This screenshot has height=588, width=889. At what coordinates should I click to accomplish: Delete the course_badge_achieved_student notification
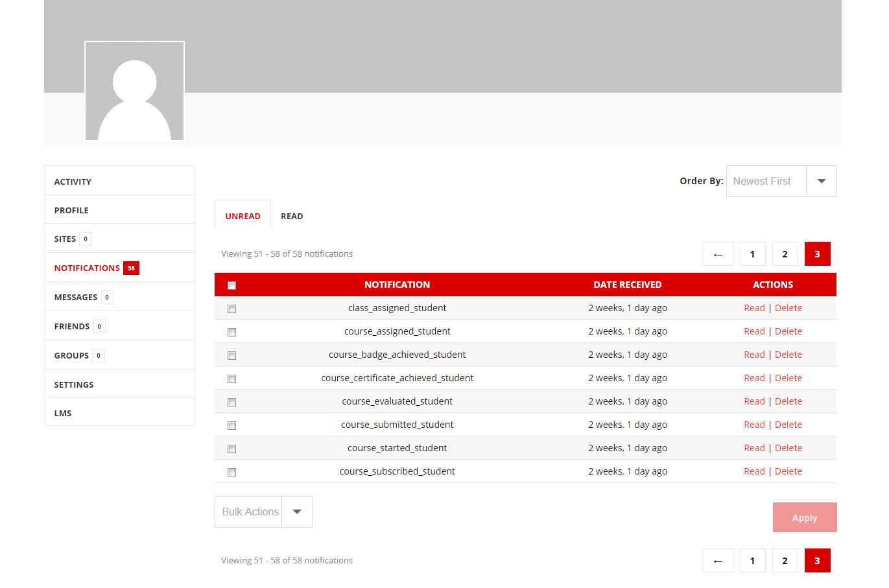(x=788, y=355)
